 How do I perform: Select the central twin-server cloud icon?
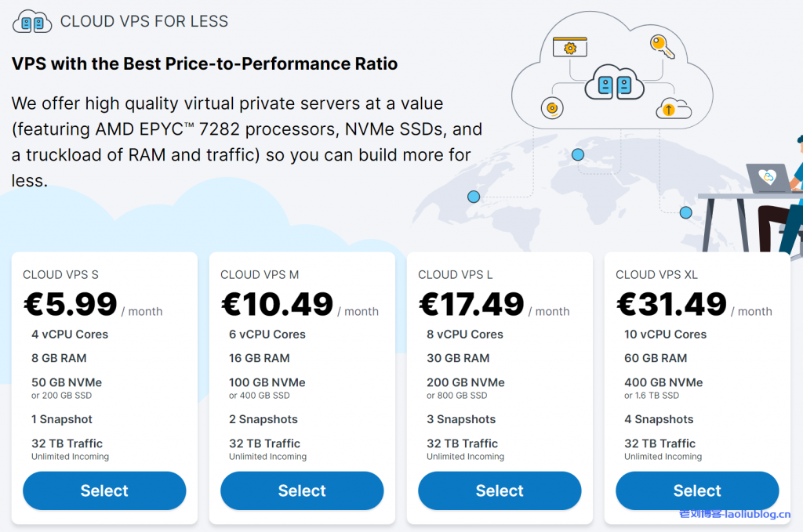tap(615, 85)
